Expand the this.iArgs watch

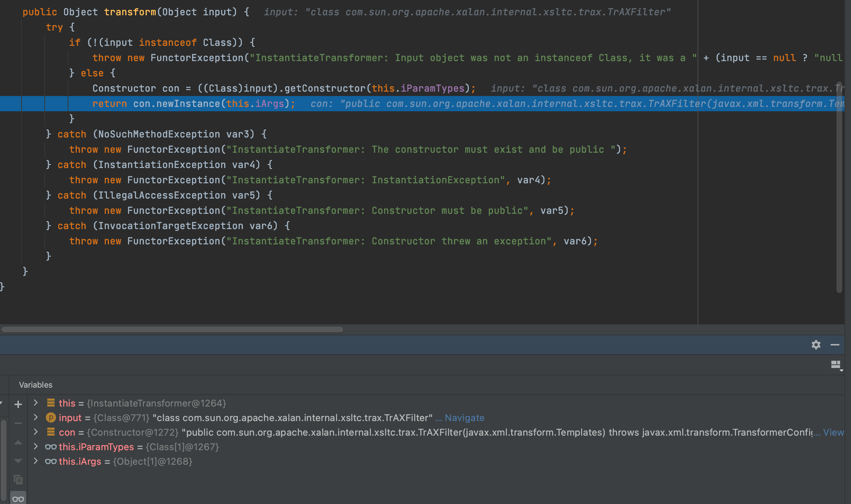[36, 461]
